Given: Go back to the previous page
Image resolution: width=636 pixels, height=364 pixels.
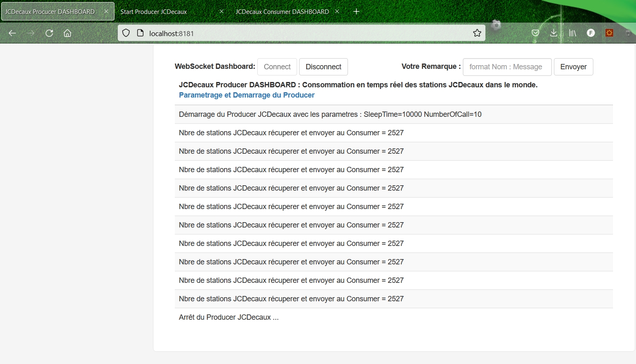Looking at the screenshot, I should pyautogui.click(x=12, y=33).
